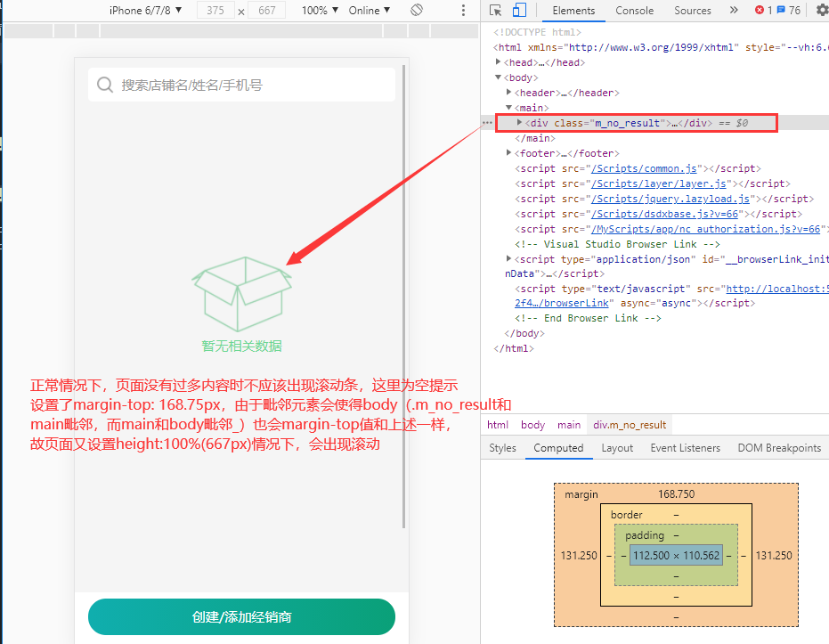
Task: Click the viewport height field 667
Action: tap(267, 10)
